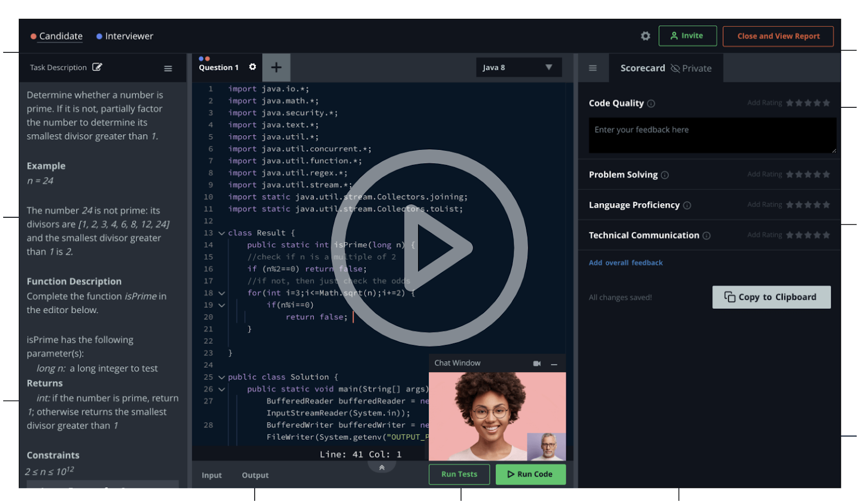Click the 'Example' heading in the task panel

pos(46,166)
